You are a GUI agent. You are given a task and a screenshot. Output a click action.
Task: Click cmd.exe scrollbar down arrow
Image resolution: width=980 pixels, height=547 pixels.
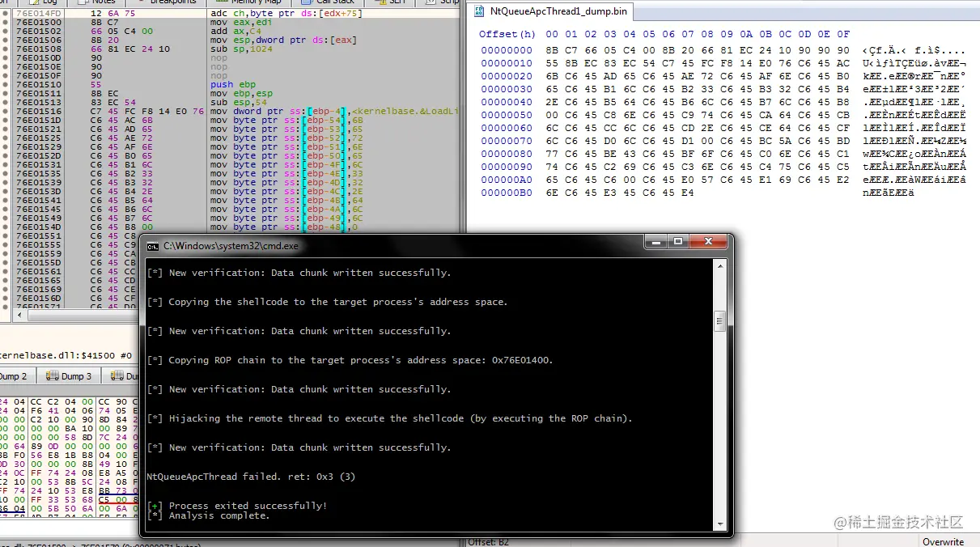point(719,526)
